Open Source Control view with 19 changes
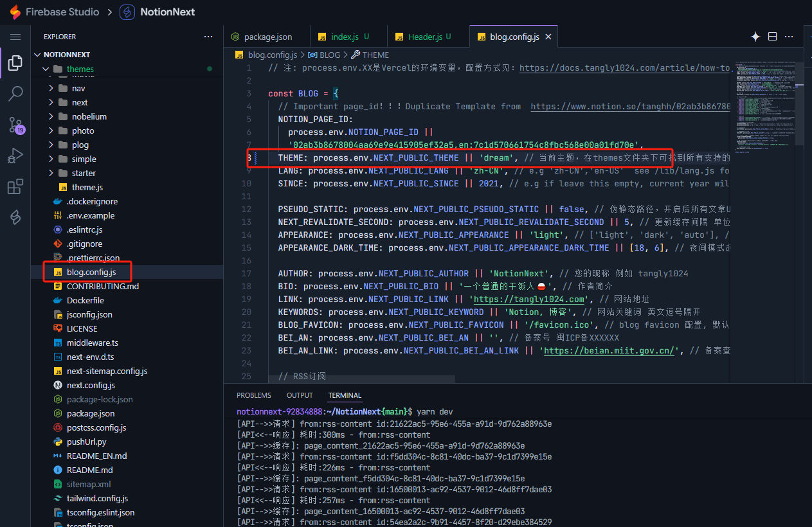The width and height of the screenshot is (812, 527). [x=15, y=125]
